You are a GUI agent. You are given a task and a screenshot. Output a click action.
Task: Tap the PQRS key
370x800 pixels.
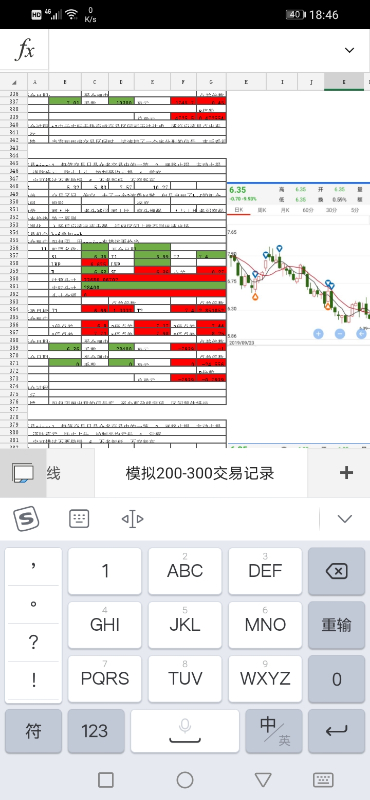click(105, 679)
